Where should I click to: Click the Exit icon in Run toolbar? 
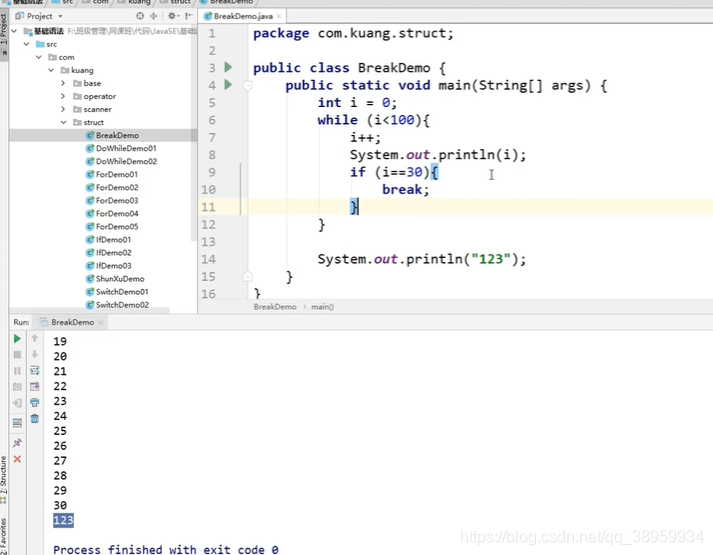[17, 403]
